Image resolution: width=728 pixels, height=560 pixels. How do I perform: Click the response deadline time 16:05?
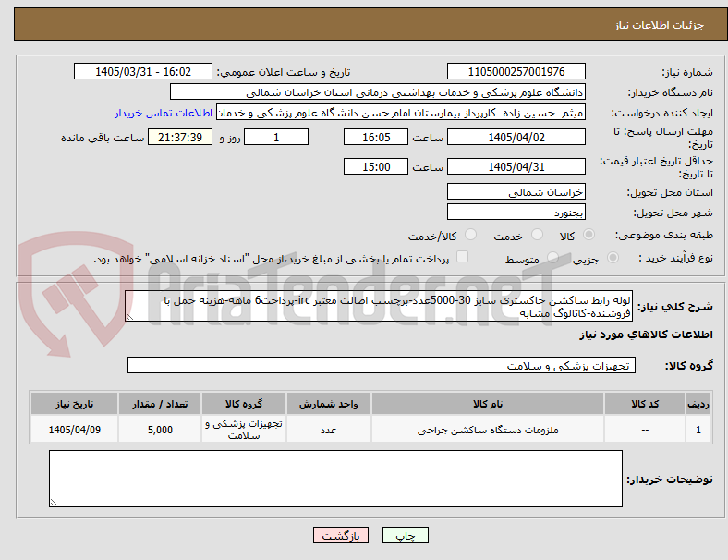pyautogui.click(x=376, y=137)
